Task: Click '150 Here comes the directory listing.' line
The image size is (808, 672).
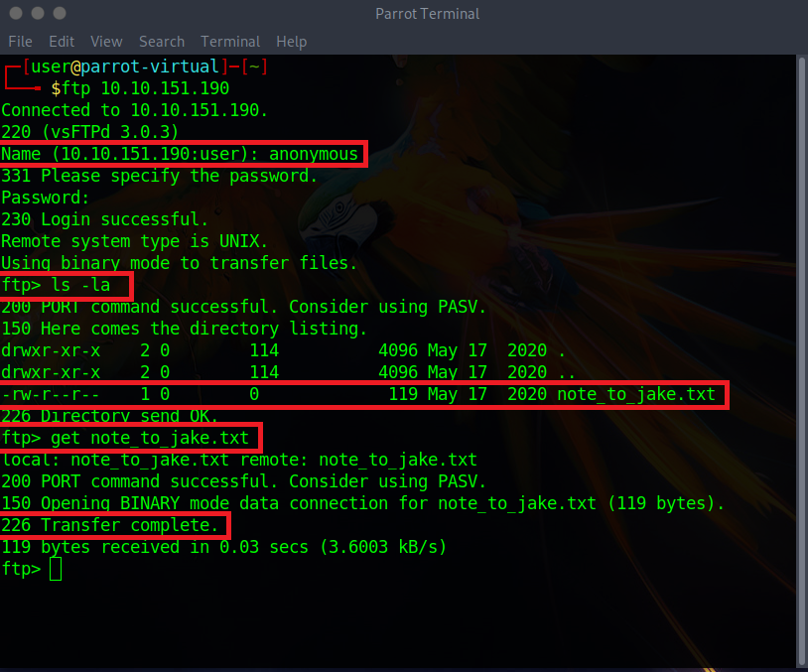Action: (x=184, y=329)
